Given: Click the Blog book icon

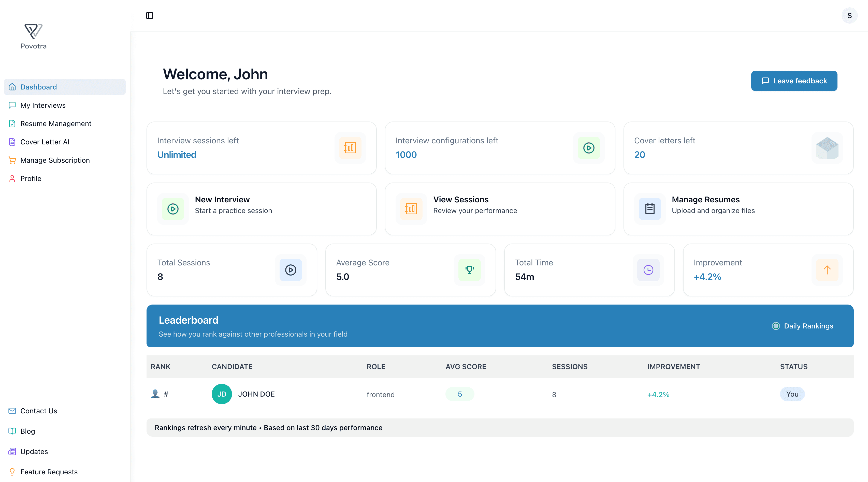Looking at the screenshot, I should (x=12, y=431).
